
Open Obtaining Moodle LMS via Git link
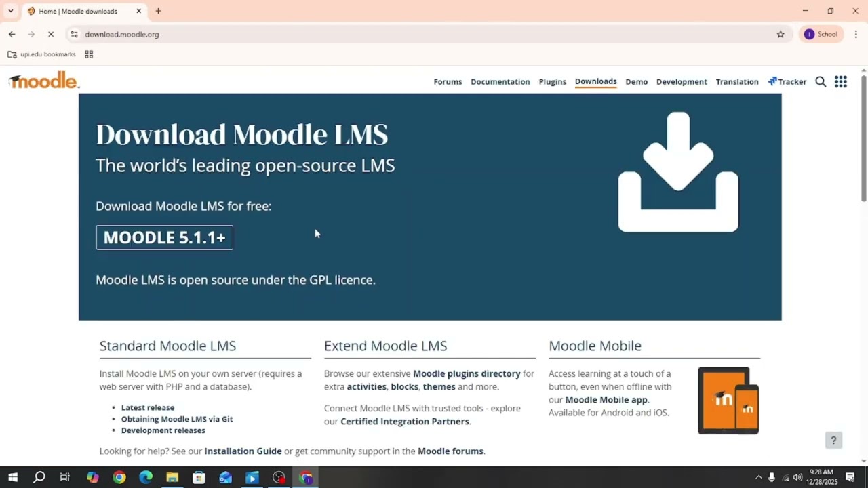[x=177, y=419]
